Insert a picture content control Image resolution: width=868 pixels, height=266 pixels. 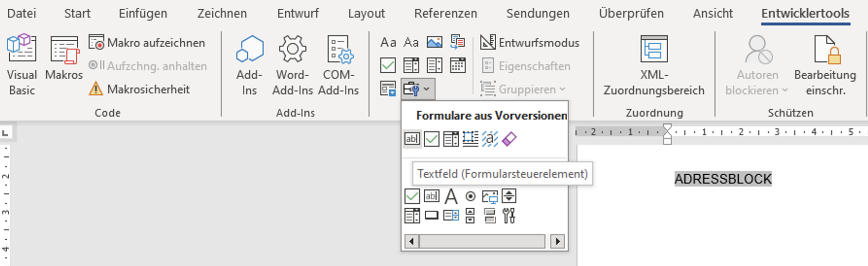point(434,43)
